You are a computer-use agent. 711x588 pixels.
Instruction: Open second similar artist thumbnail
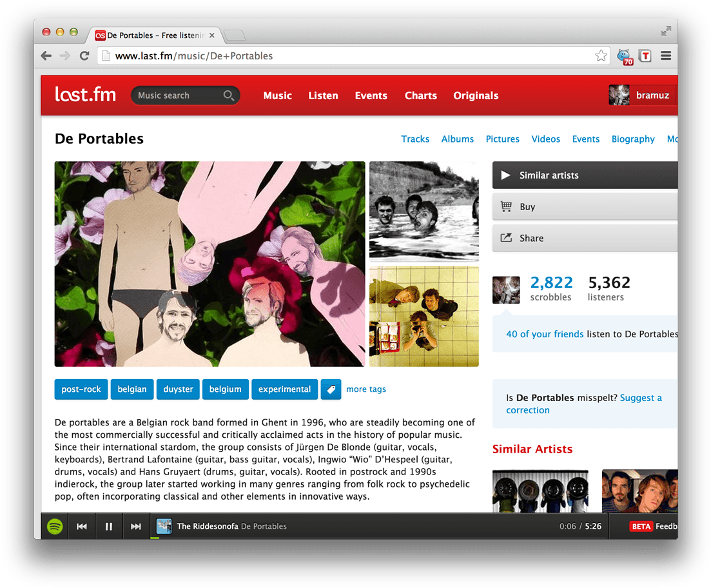pos(640,491)
